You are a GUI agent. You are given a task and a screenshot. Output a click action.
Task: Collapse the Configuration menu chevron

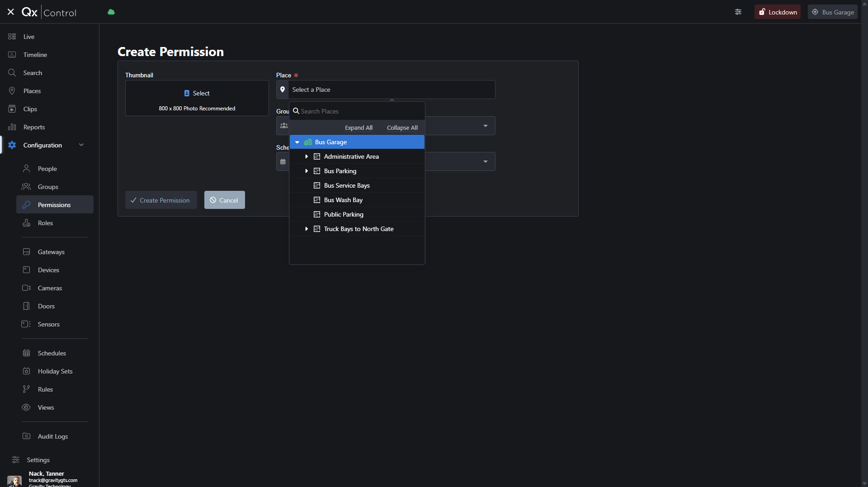(81, 145)
